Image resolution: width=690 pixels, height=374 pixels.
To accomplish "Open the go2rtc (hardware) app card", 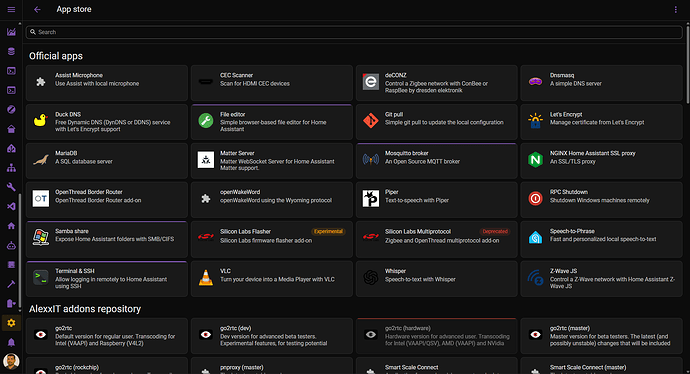I will (437, 336).
